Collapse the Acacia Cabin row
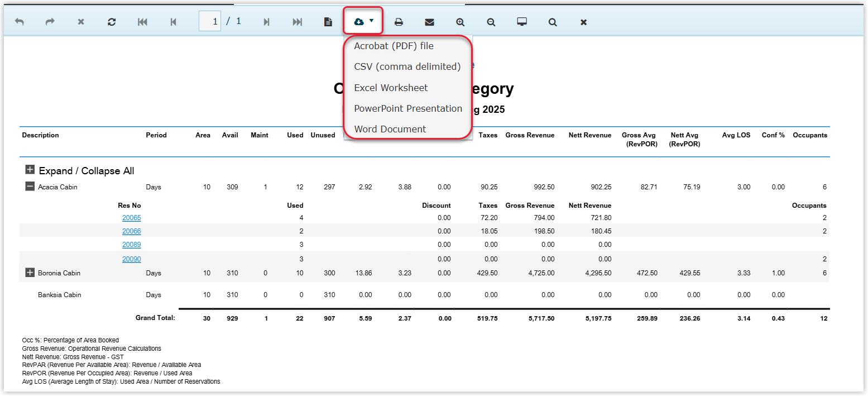Screen dimensions: 868x396 30,187
